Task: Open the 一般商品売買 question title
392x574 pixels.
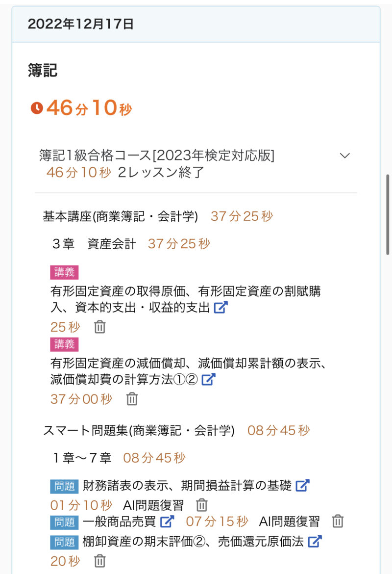Action: pos(121,521)
